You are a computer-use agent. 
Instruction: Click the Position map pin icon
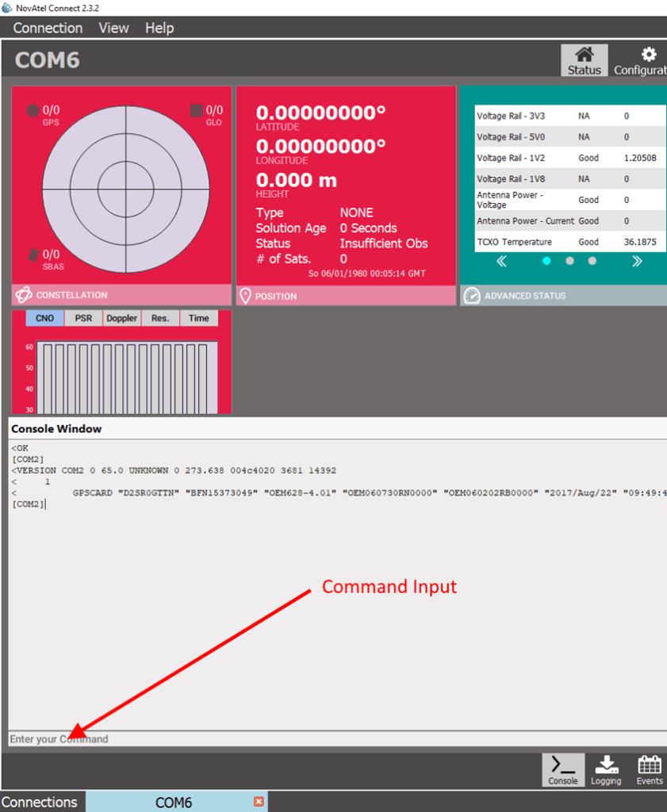click(245, 297)
